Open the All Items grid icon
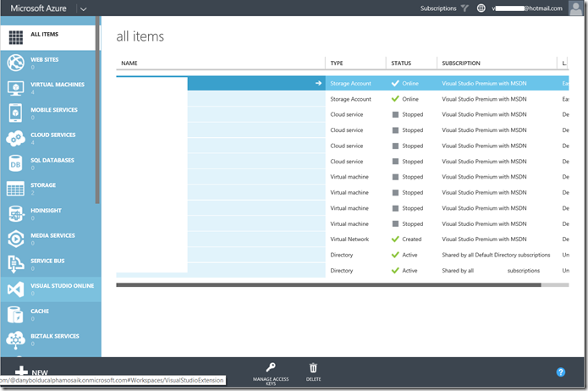 [16, 37]
